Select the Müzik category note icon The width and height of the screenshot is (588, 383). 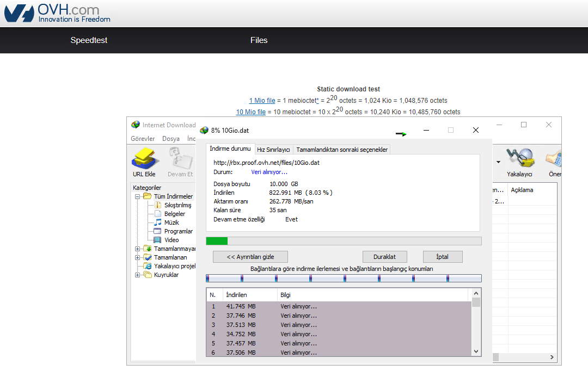158,222
